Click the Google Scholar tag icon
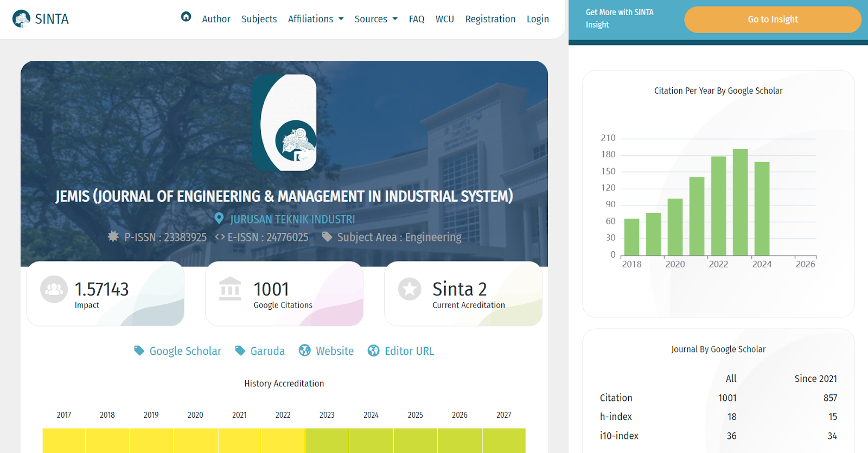The height and width of the screenshot is (453, 868). (x=139, y=351)
